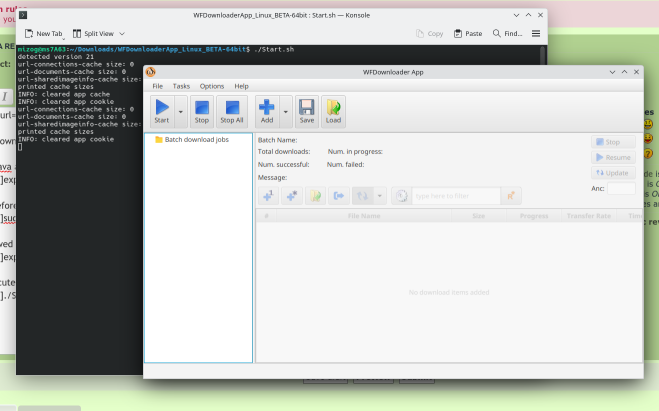Click the 'Message:' label
The image size is (659, 411).
(x=272, y=177)
